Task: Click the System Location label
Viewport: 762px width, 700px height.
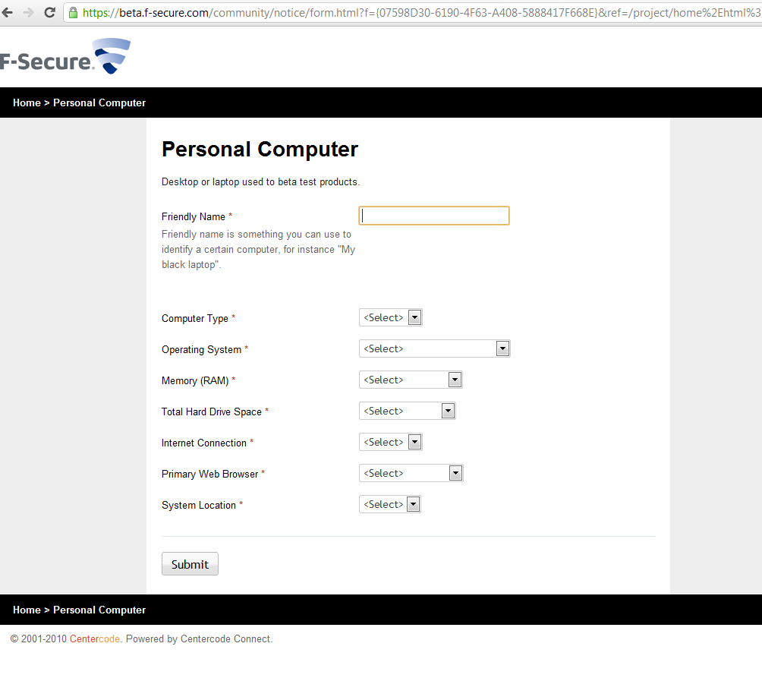Action: pyautogui.click(x=199, y=505)
